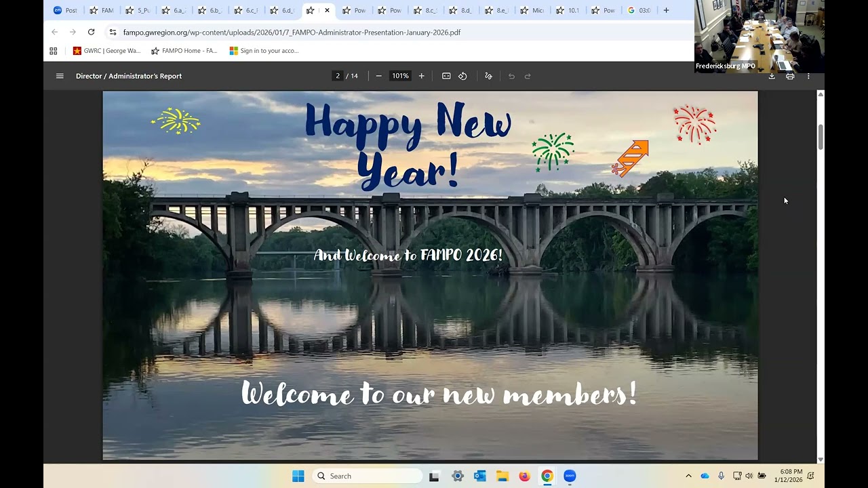Toggle fit to page icon
Image resolution: width=868 pixels, height=488 pixels.
446,76
